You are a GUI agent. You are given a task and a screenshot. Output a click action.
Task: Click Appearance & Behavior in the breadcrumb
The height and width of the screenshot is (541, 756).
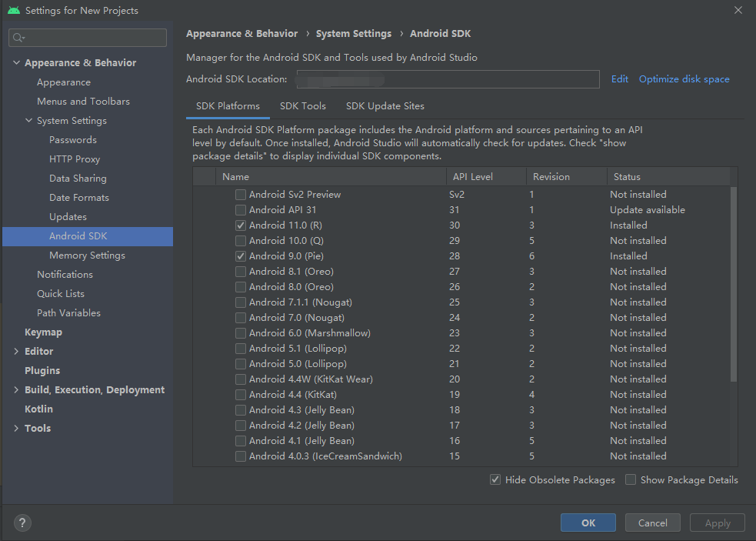pos(242,34)
